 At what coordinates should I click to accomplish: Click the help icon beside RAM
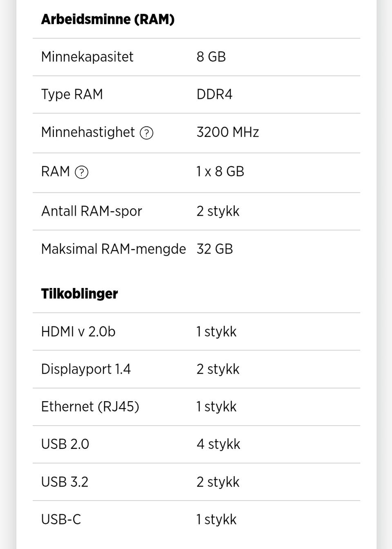[x=82, y=172]
